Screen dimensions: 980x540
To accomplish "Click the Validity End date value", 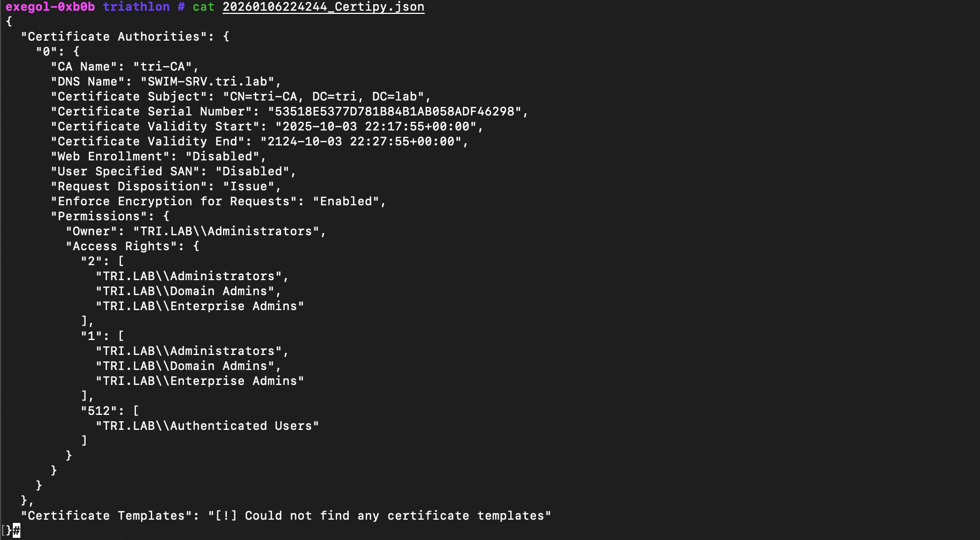I will pos(361,142).
